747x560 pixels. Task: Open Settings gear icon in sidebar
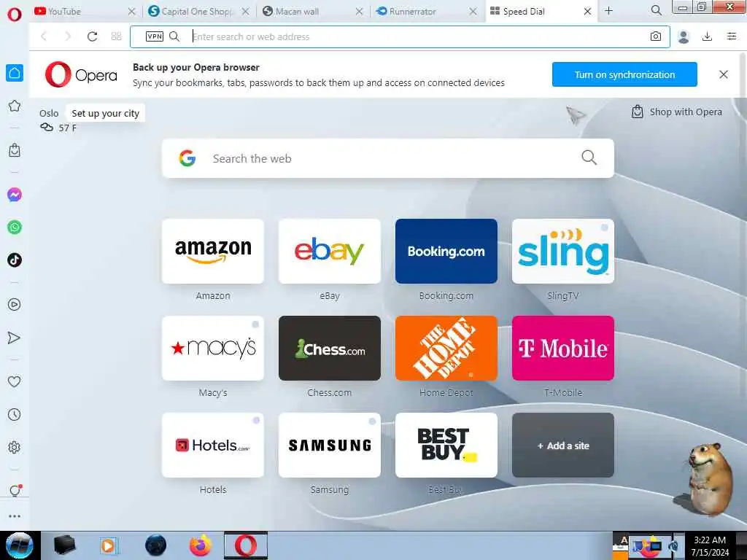(x=15, y=447)
